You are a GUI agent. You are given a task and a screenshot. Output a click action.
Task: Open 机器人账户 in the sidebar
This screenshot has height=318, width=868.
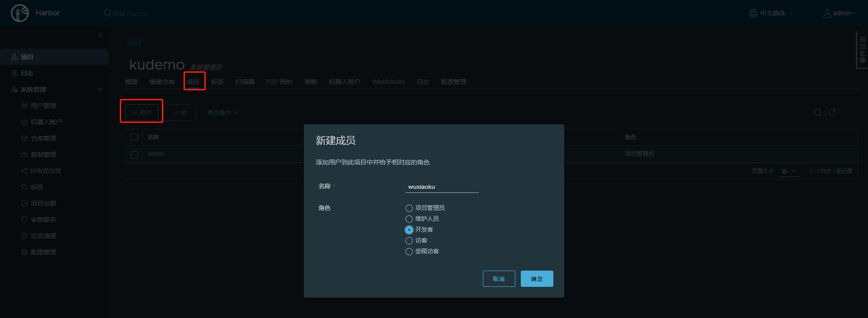pyautogui.click(x=46, y=122)
